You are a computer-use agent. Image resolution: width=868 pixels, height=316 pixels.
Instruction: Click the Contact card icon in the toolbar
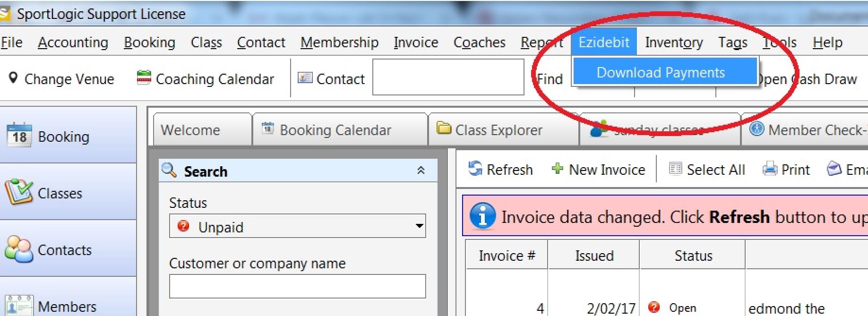click(x=305, y=77)
